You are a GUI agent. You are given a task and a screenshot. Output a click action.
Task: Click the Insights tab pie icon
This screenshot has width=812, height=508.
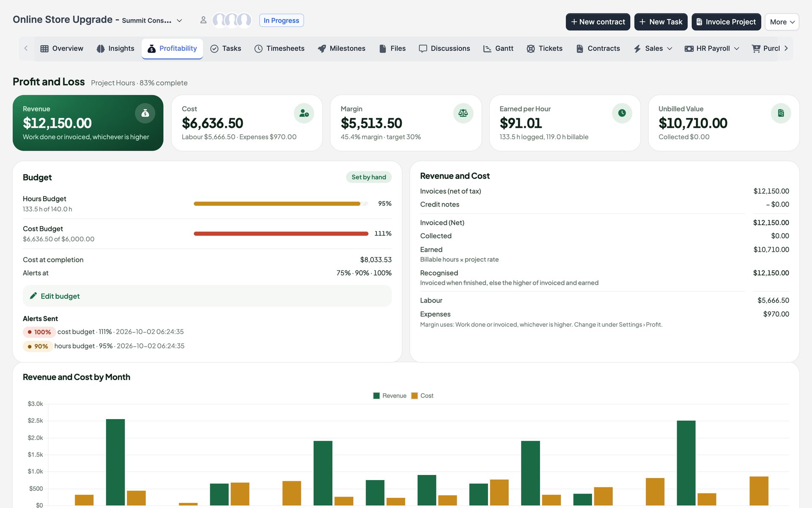pyautogui.click(x=101, y=49)
